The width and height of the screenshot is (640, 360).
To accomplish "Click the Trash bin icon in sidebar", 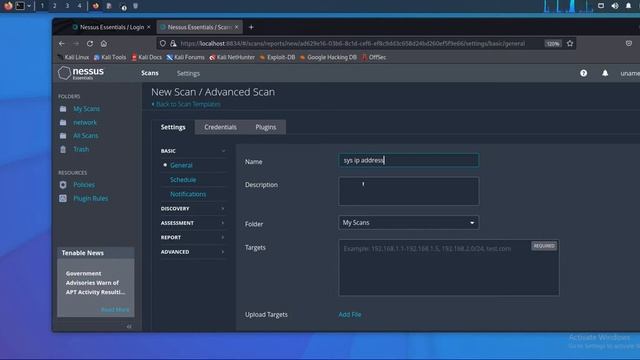I will [63, 149].
